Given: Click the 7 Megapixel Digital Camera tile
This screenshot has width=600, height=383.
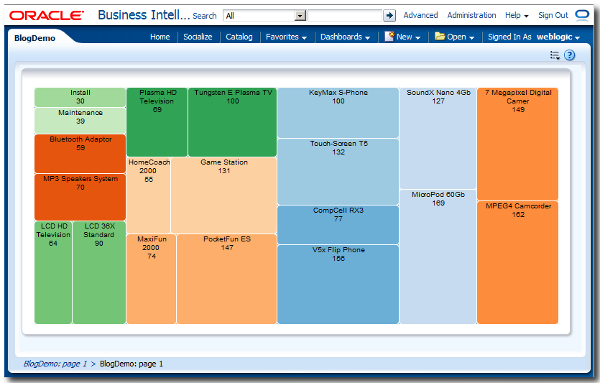Looking at the screenshot, I should [518, 144].
